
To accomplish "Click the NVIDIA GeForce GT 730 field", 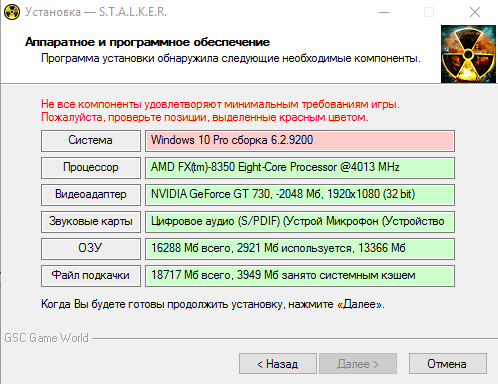I will pyautogui.click(x=300, y=195).
